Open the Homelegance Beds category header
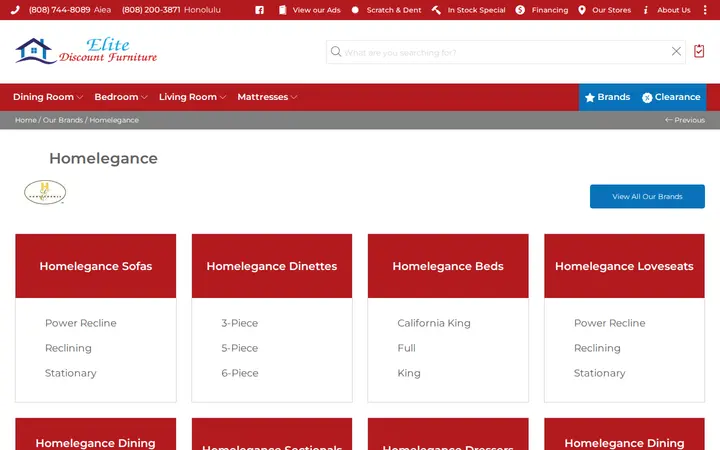 click(x=448, y=266)
